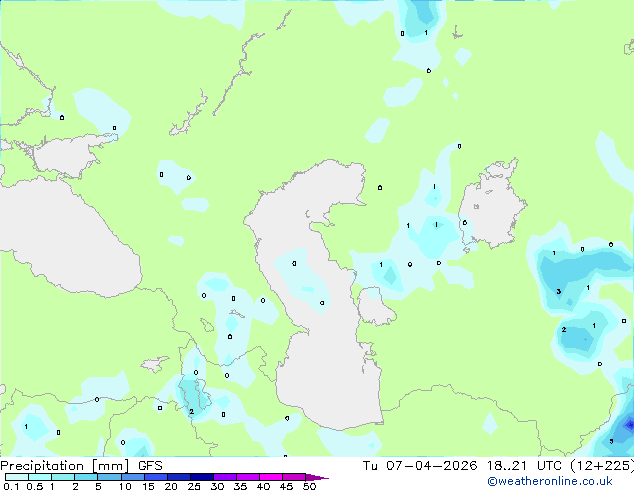This screenshot has width=634, height=490.
Task: Click the 35–40 mm legend swatch
Action: tap(248, 477)
